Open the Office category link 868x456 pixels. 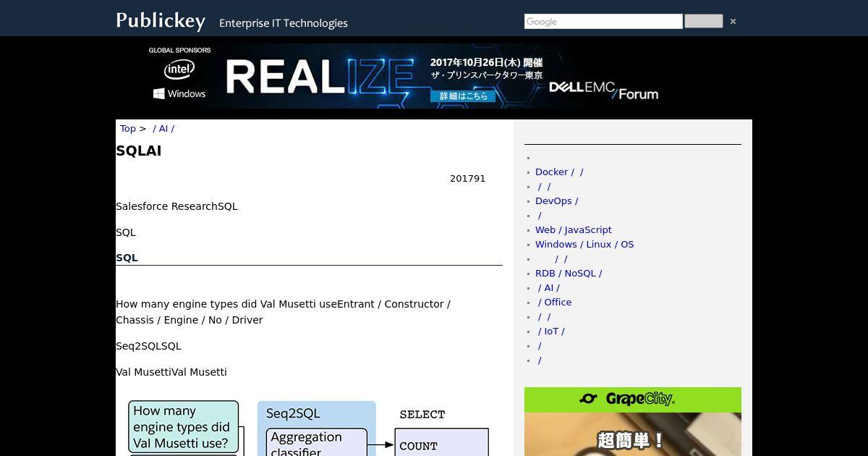(x=555, y=303)
